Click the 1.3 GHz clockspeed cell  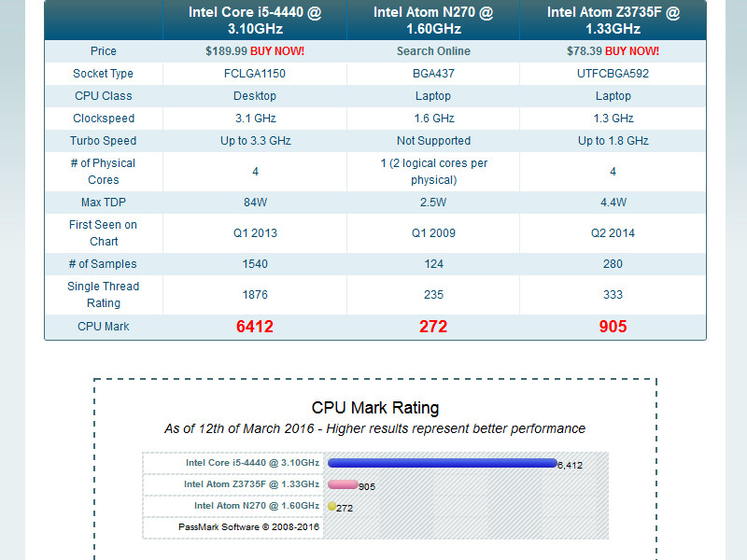click(613, 119)
